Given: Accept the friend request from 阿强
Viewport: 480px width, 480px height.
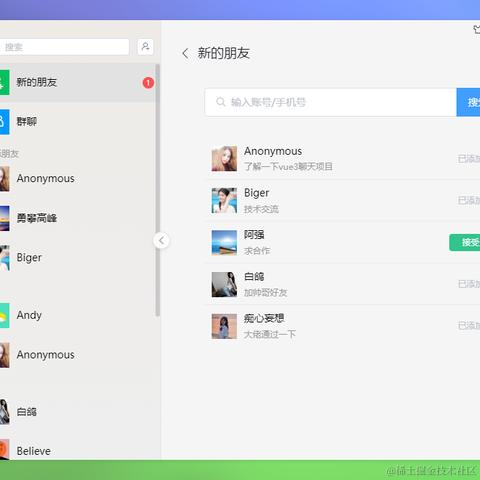Looking at the screenshot, I should click(465, 242).
